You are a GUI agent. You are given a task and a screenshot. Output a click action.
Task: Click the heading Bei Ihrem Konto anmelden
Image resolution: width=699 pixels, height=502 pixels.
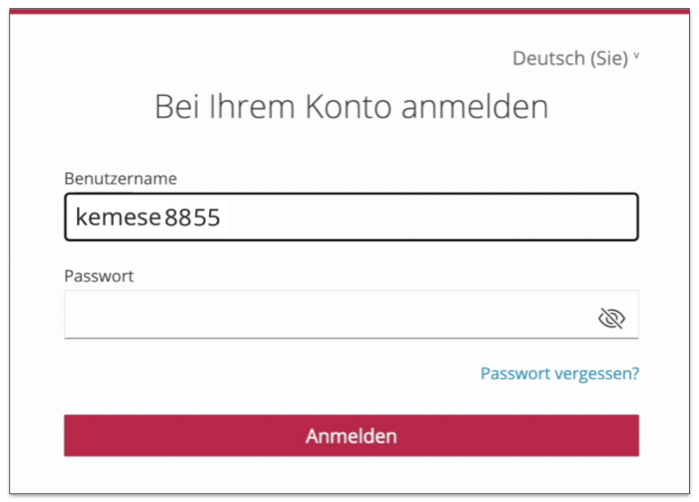351,106
